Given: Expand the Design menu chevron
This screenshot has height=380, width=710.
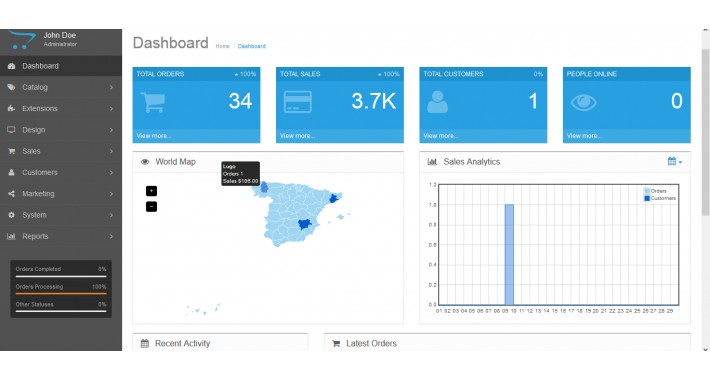Looking at the screenshot, I should tap(111, 130).
